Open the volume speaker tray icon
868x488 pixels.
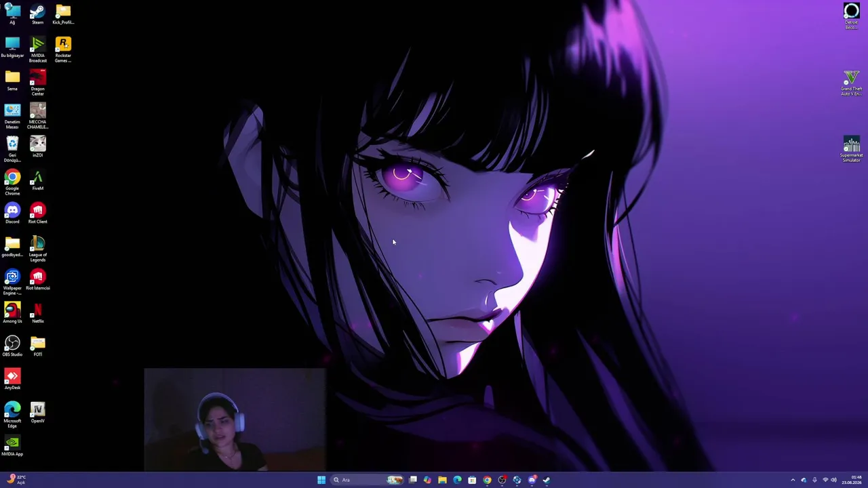pos(833,480)
